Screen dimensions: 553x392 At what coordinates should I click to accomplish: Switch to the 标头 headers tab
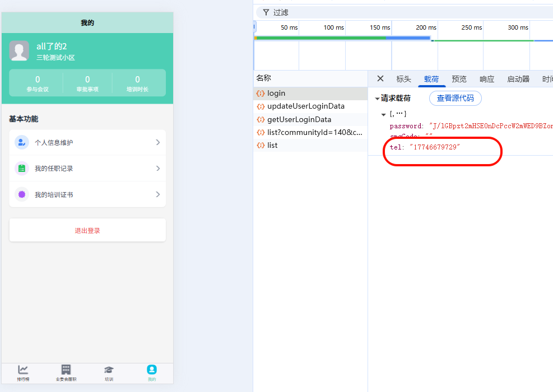pyautogui.click(x=403, y=80)
